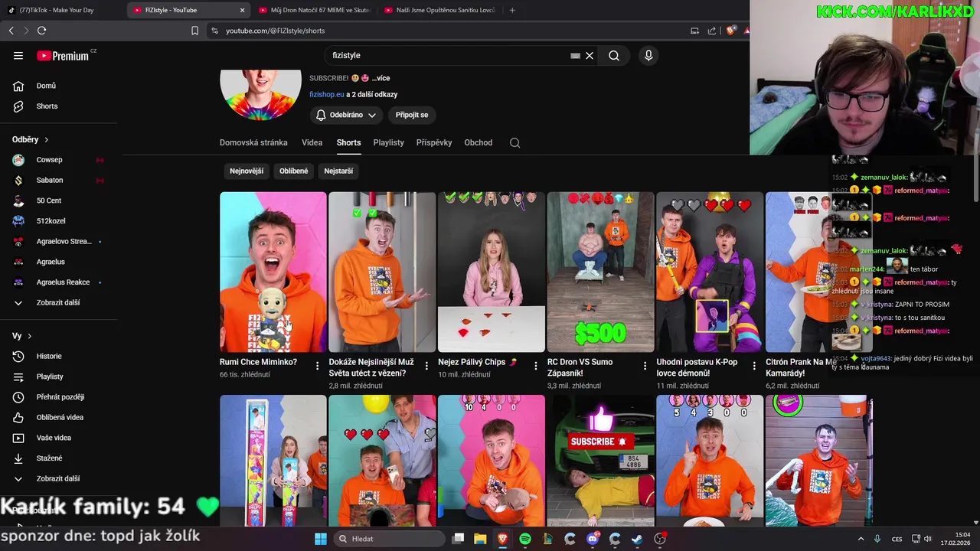Expand Zobrazit další under Stažené
Viewport: 980px width, 551px height.
59,478
